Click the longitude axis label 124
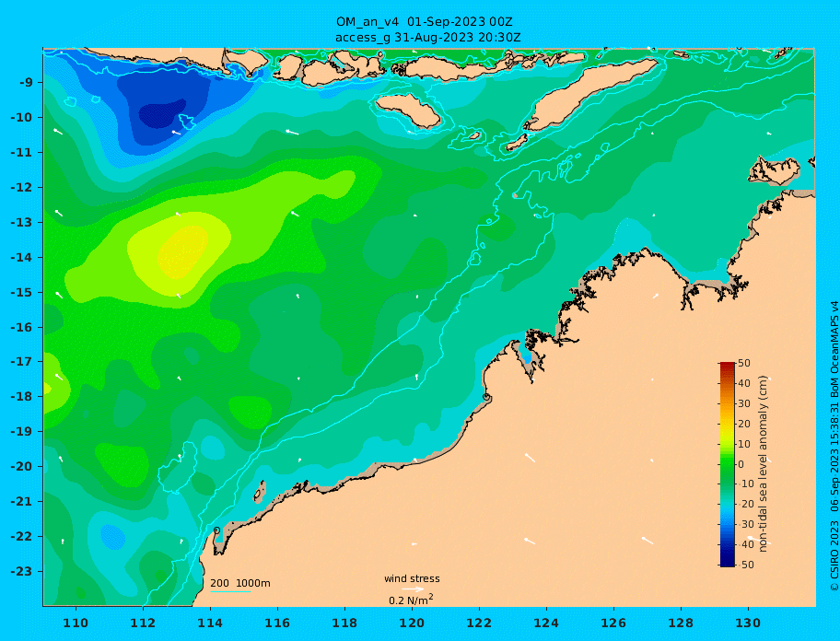Viewport: 840px width, 641px height. coord(546,624)
